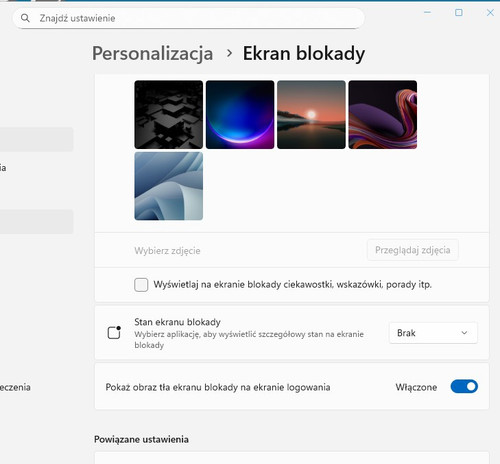Screen dimensions: 500x464
Task: Choose the light blue bloom wallpaper
Action: click(169, 186)
